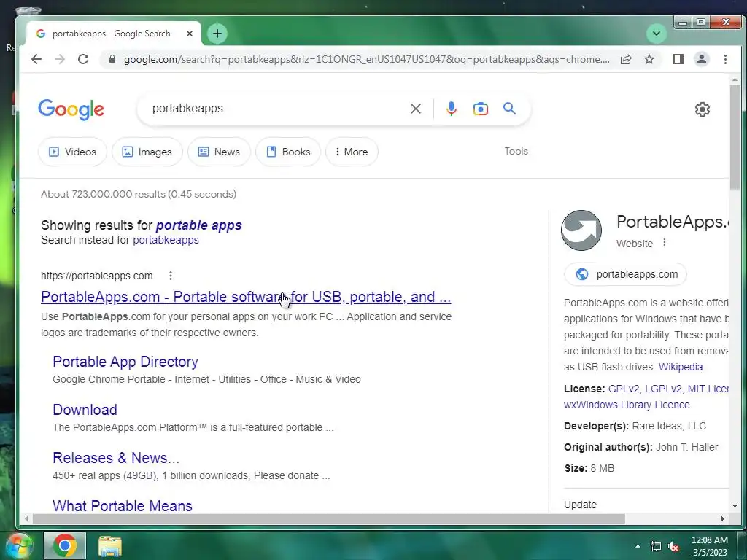The width and height of the screenshot is (747, 560).
Task: Open the What Portable Means sitelink
Action: point(123,506)
